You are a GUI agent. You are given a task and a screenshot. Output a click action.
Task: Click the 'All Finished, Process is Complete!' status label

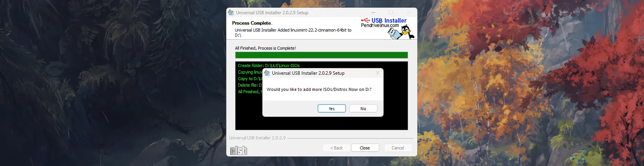[266, 48]
